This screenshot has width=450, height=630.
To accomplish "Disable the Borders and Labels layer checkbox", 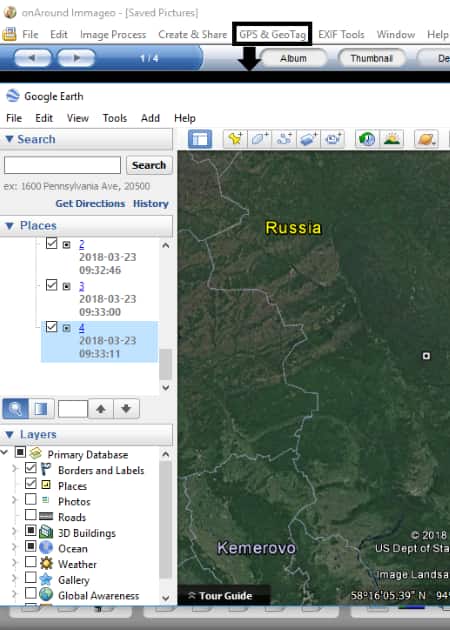I will pos(31,468).
